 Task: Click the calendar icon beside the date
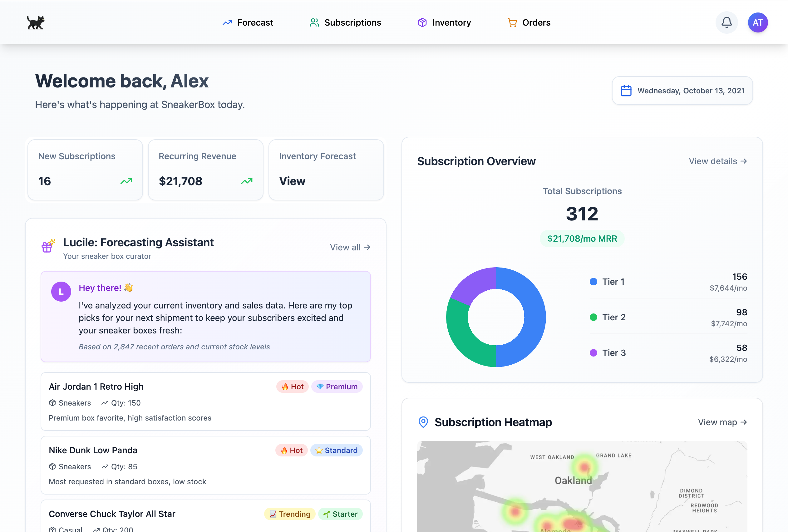tap(626, 91)
